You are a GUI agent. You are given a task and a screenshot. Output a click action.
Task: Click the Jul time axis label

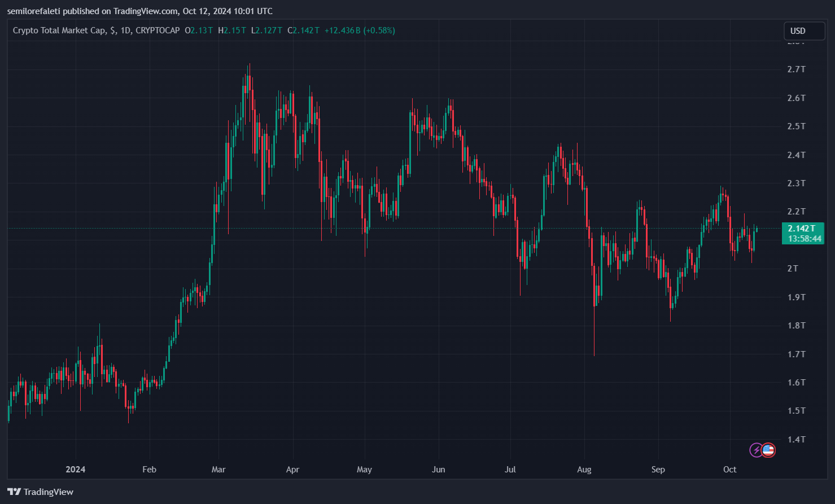coord(510,469)
